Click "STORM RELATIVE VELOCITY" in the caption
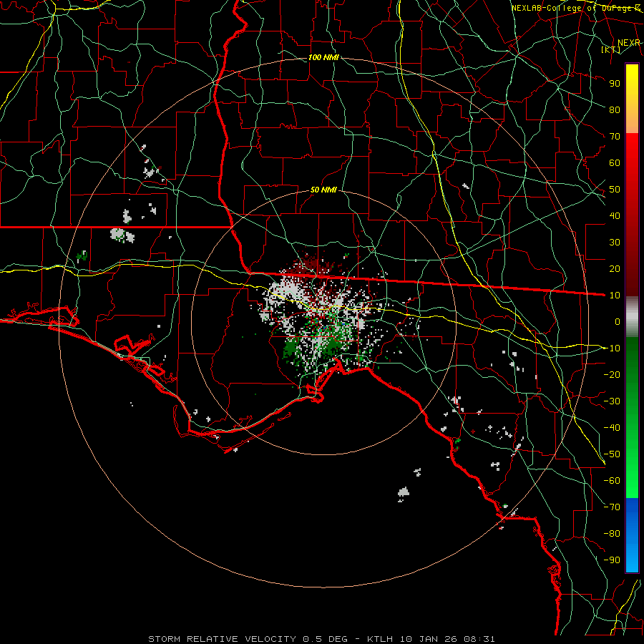Screen dimensions: 644x644 pos(222,639)
